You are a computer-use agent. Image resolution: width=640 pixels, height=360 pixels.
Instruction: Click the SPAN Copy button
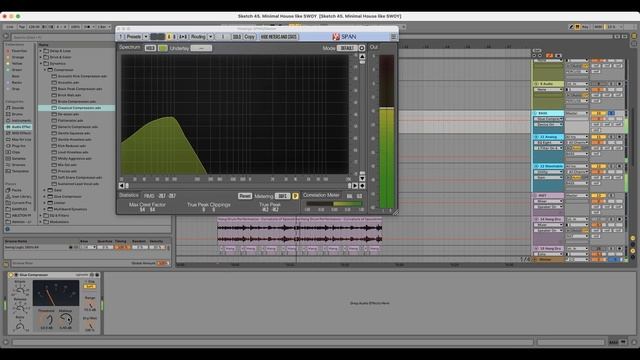[x=249, y=37]
